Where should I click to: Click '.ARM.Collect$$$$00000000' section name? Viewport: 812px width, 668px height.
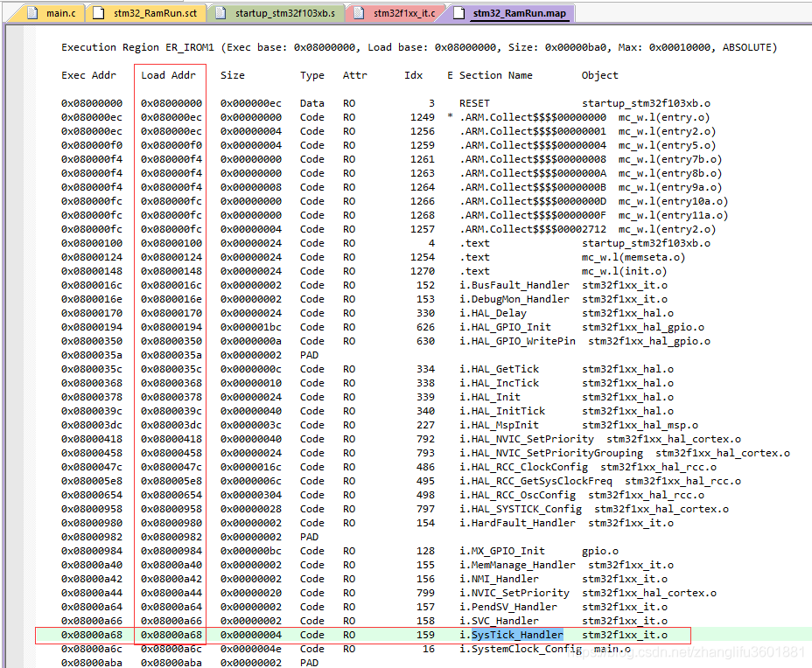[x=533, y=117]
